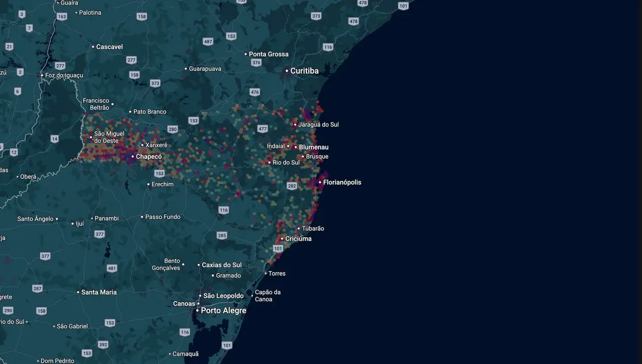Click the São Gabriel map label
The height and width of the screenshot is (364, 642).
click(x=72, y=327)
